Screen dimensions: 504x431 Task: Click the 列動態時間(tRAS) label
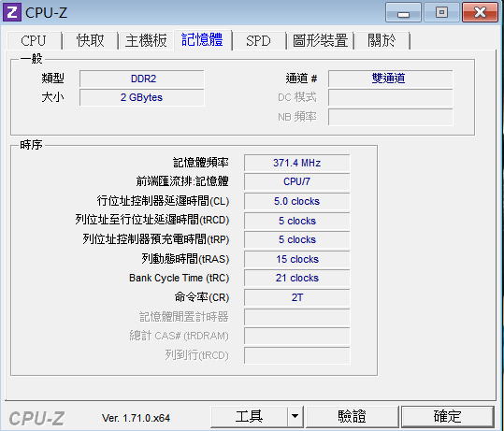point(185,259)
